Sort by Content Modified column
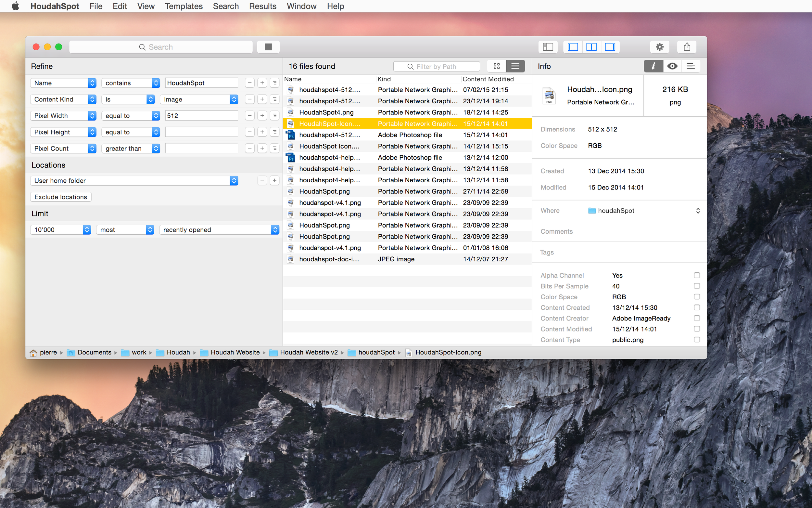 tap(496, 79)
